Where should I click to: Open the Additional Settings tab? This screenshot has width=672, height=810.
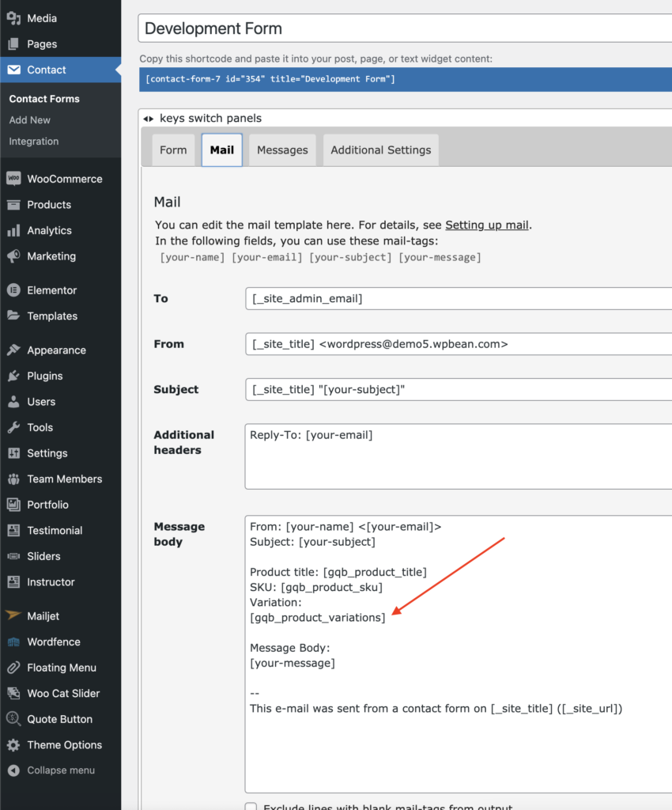pyautogui.click(x=381, y=150)
